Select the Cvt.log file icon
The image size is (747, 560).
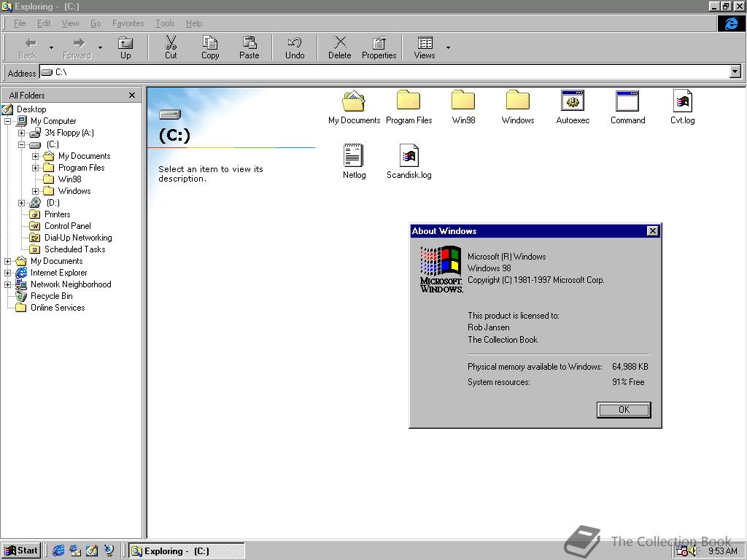pos(682,101)
